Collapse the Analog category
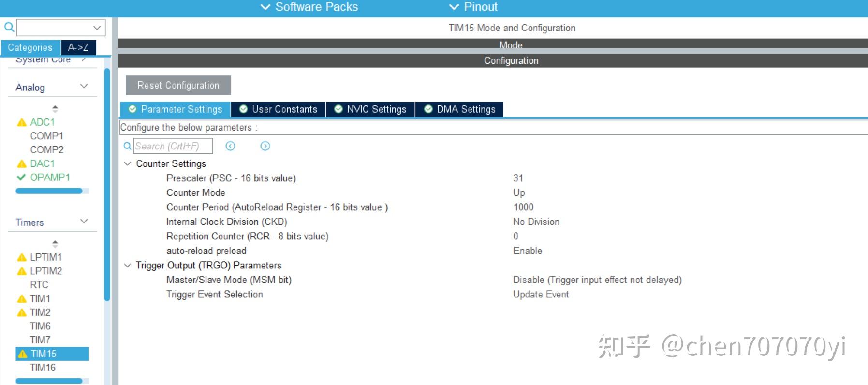This screenshot has width=868, height=385. pos(84,87)
